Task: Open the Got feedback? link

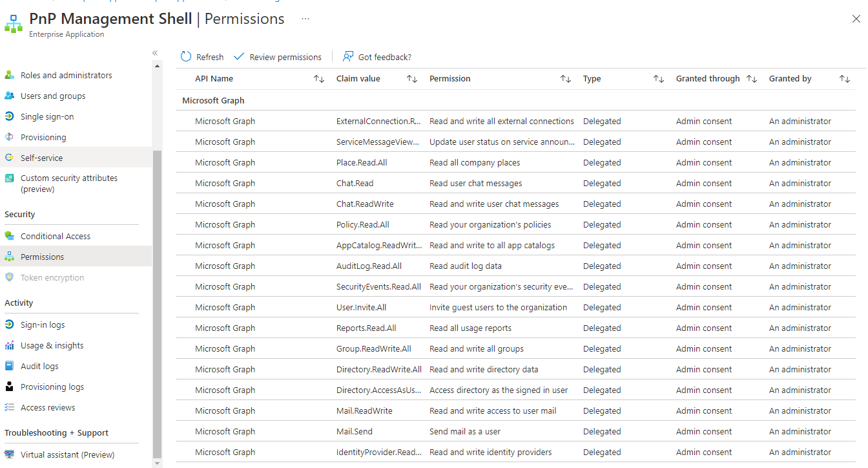Action: click(377, 56)
